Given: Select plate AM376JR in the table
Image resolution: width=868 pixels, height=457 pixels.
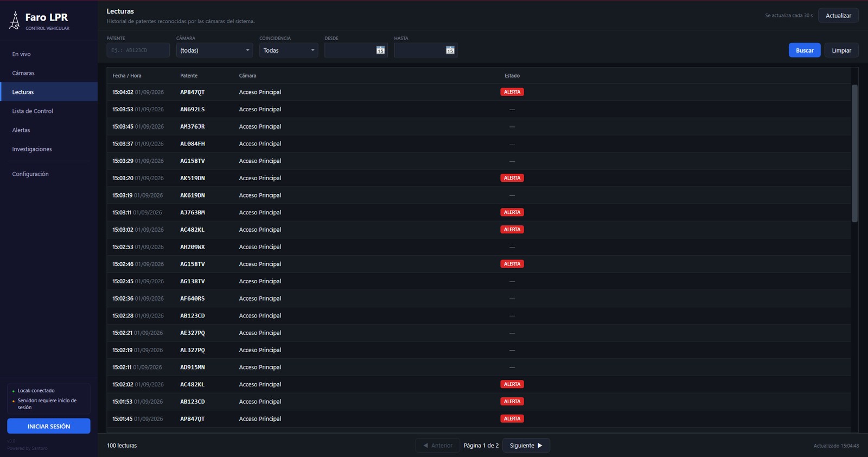Looking at the screenshot, I should pos(193,126).
